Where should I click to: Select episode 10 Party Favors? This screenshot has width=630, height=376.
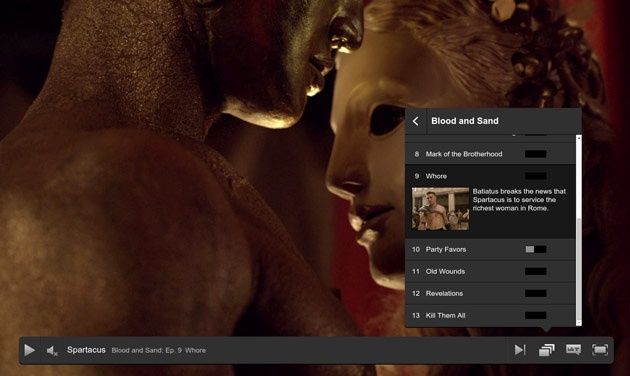(x=490, y=249)
